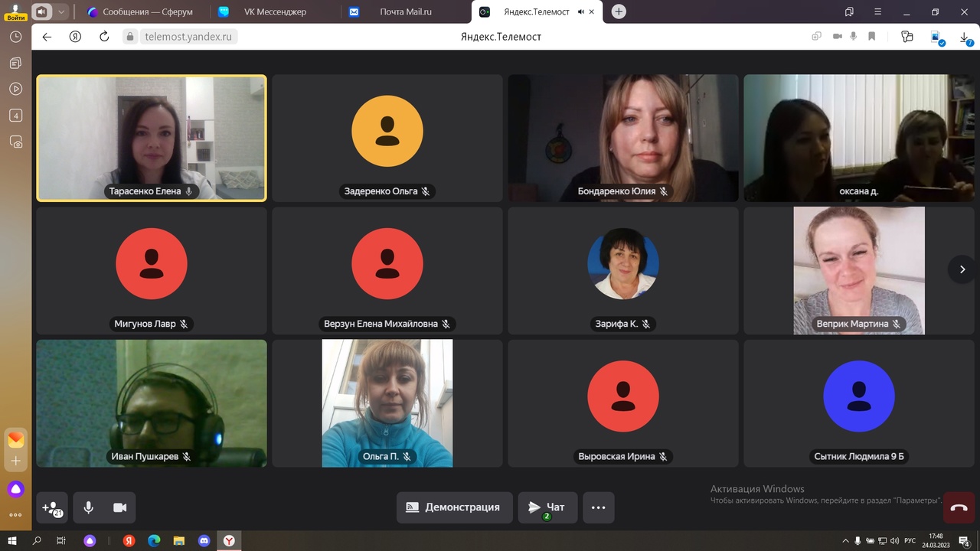Image resolution: width=980 pixels, height=551 pixels.
Task: Take a screenshot with the sidebar camera icon
Action: point(15,142)
